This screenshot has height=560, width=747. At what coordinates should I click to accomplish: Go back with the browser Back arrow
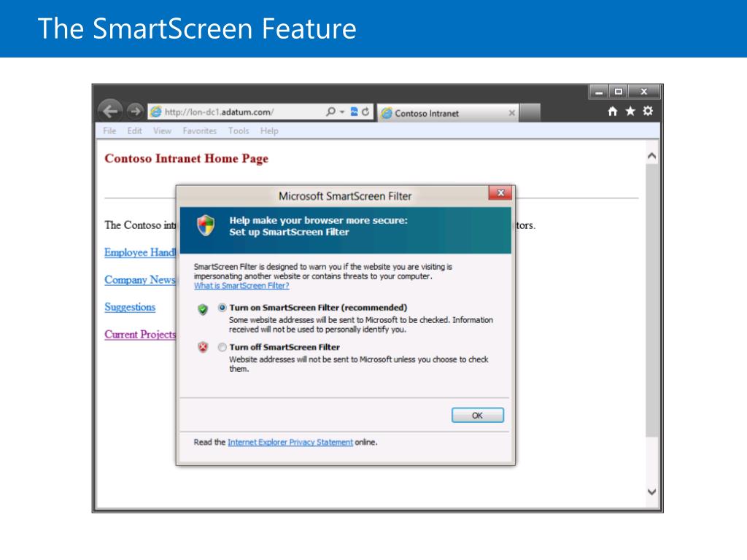click(x=110, y=112)
